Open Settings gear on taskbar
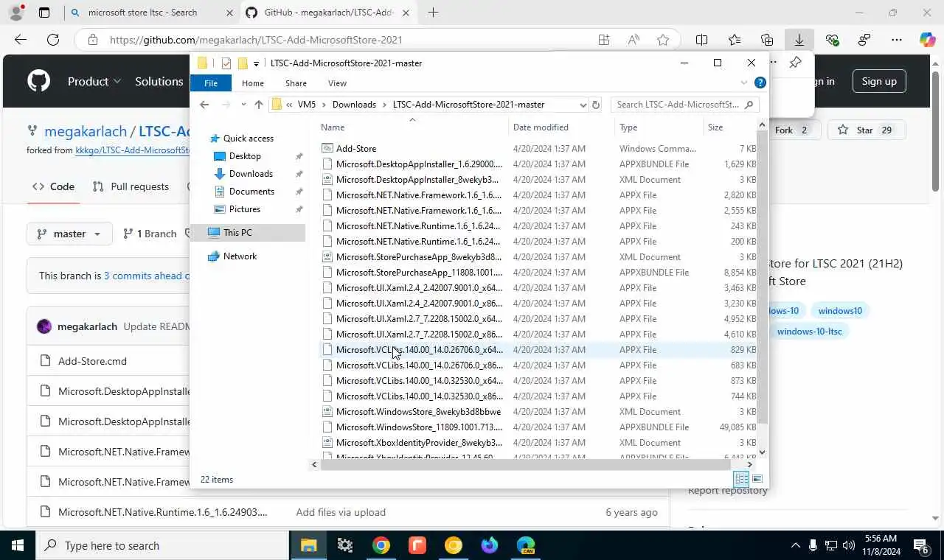The width and height of the screenshot is (944, 560). (x=345, y=545)
